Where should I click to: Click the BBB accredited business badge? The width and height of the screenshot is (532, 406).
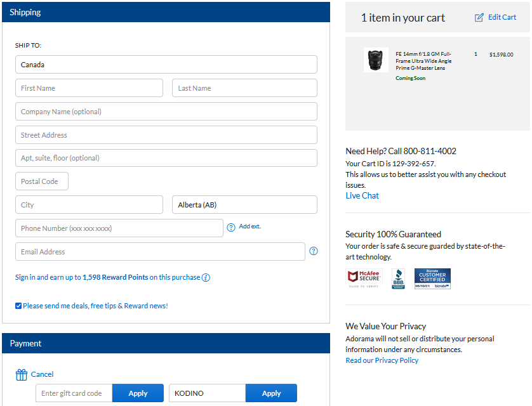click(398, 278)
